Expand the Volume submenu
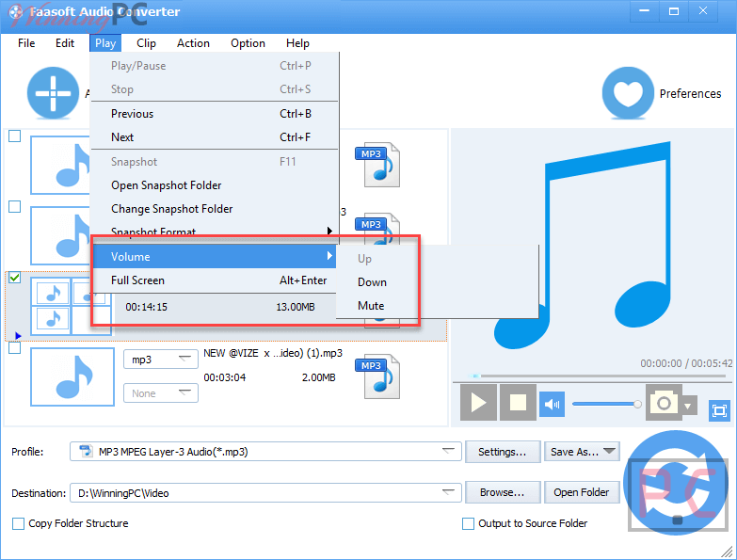 pos(215,257)
